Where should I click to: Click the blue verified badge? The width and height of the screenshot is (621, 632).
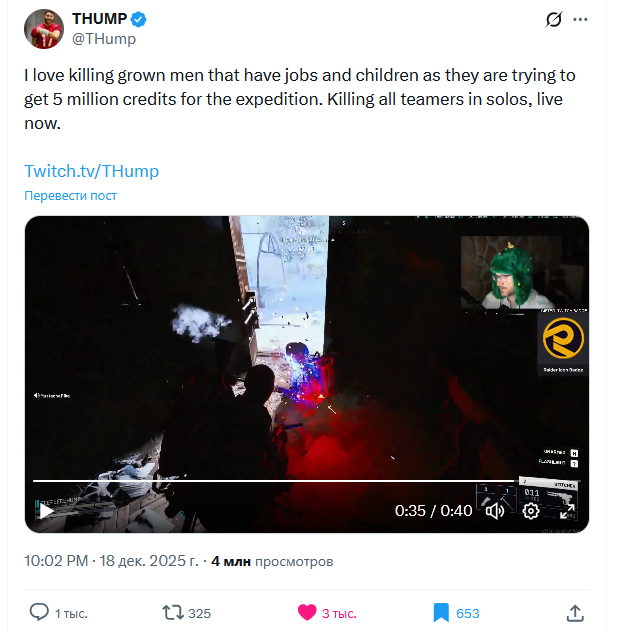pyautogui.click(x=139, y=19)
